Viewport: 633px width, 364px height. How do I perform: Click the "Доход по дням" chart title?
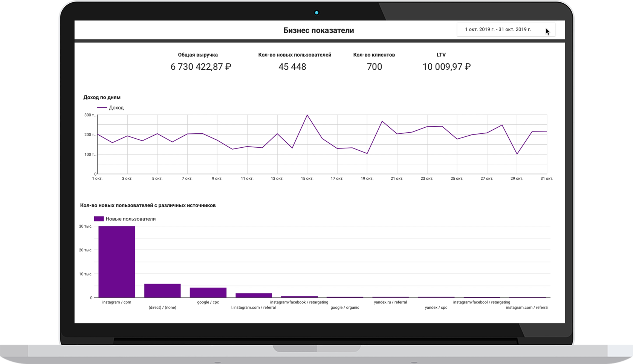click(x=102, y=98)
